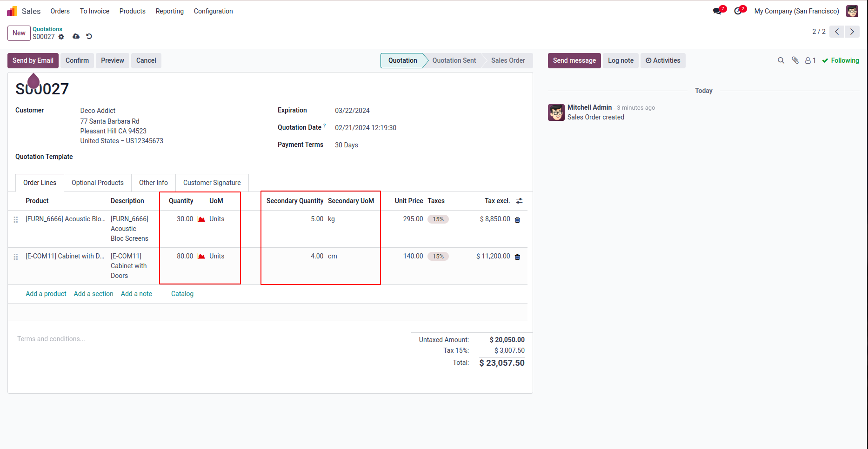Click the Terms and conditions field
The height and width of the screenshot is (449, 868).
pos(51,339)
